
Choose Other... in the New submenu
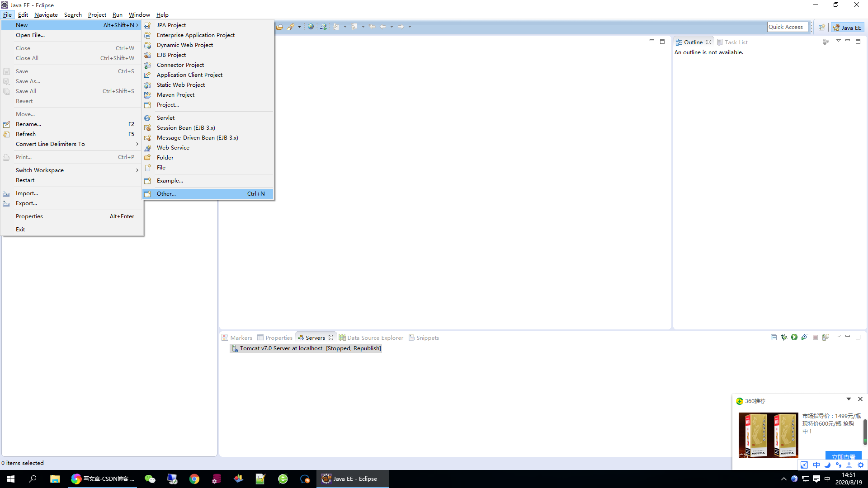[166, 194]
